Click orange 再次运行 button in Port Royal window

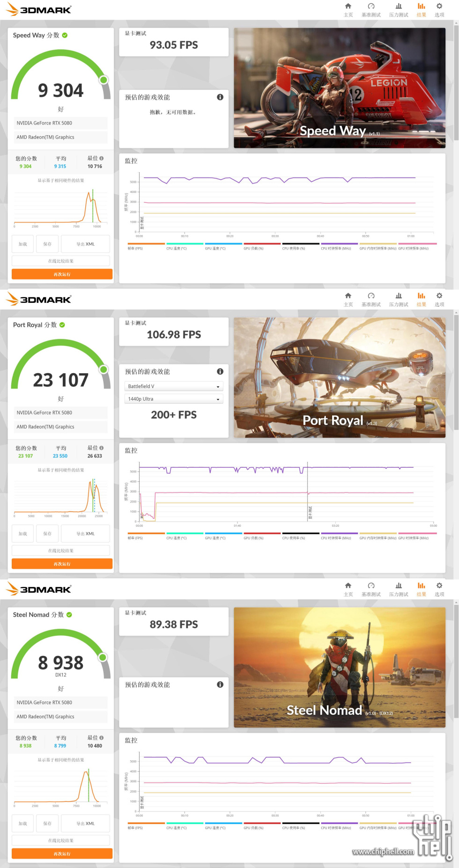click(62, 564)
